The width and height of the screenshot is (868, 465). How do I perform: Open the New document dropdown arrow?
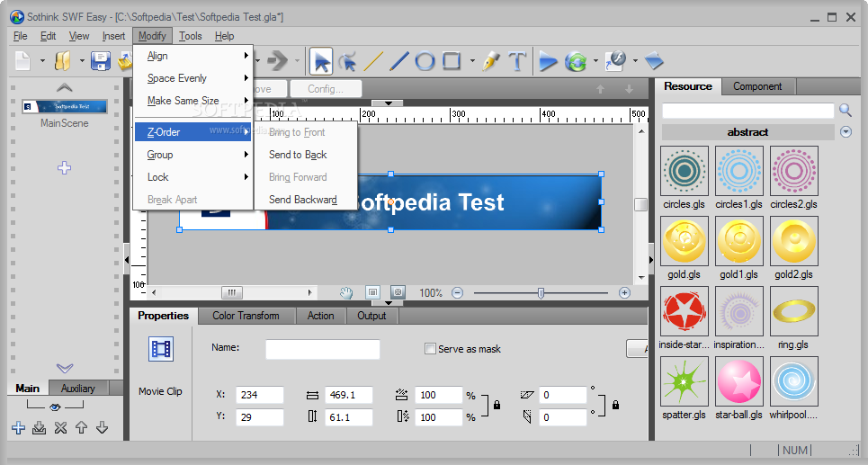[42, 61]
